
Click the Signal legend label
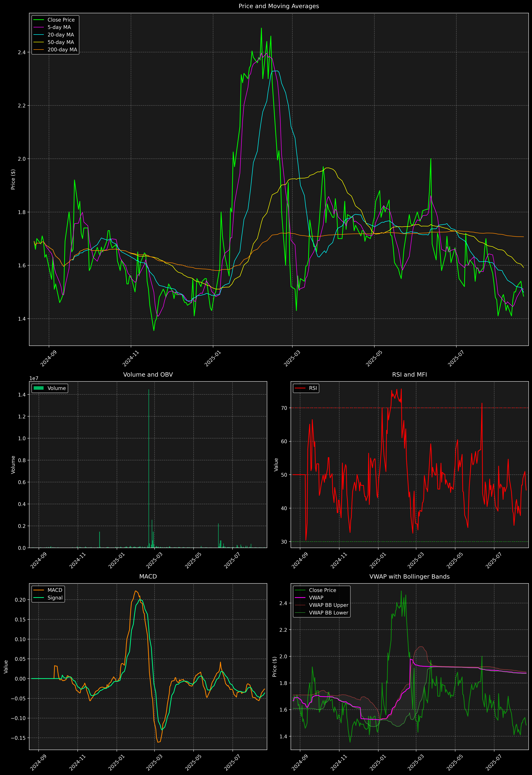click(55, 598)
